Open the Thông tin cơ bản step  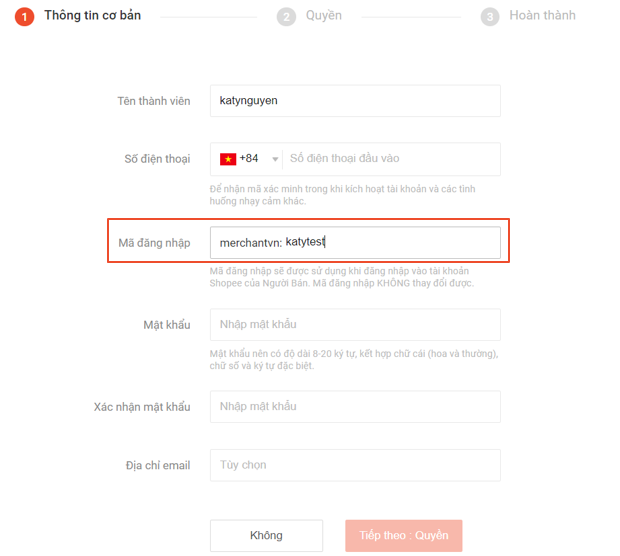93,15
